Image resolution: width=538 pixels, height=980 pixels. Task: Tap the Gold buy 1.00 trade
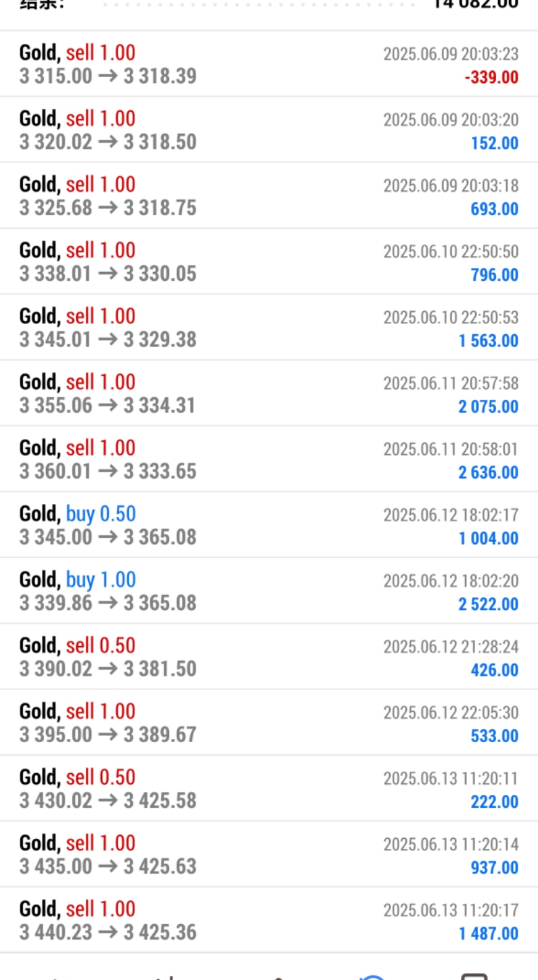(x=269, y=591)
